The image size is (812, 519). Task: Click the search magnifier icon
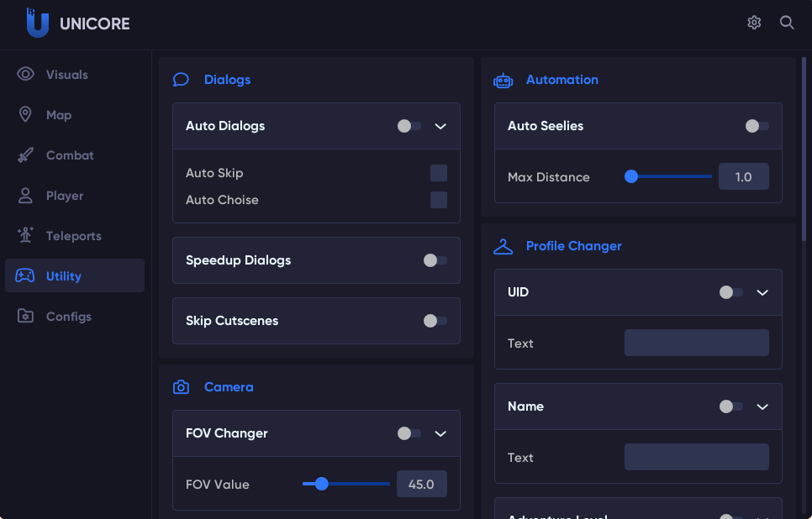(x=787, y=23)
